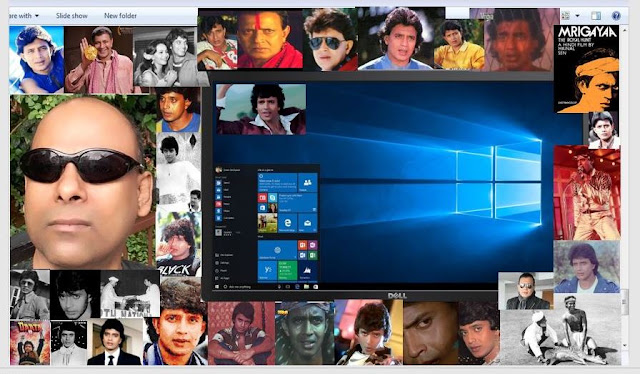The width and height of the screenshot is (640, 374).
Task: Select the man in dark suit and tie photo
Action: click(x=114, y=342)
